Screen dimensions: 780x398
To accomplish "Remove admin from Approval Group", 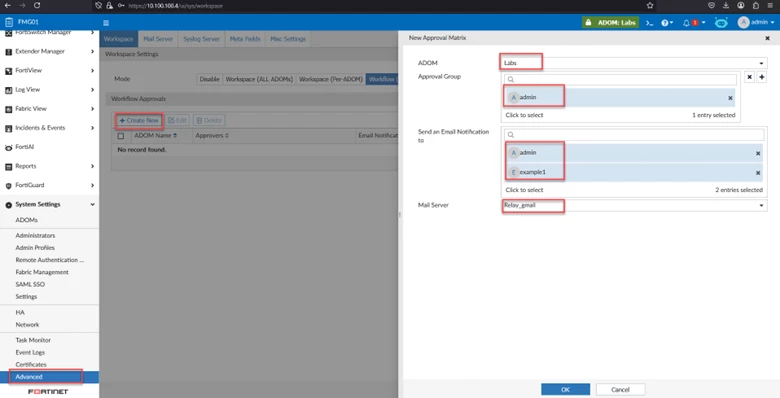I will [x=730, y=98].
